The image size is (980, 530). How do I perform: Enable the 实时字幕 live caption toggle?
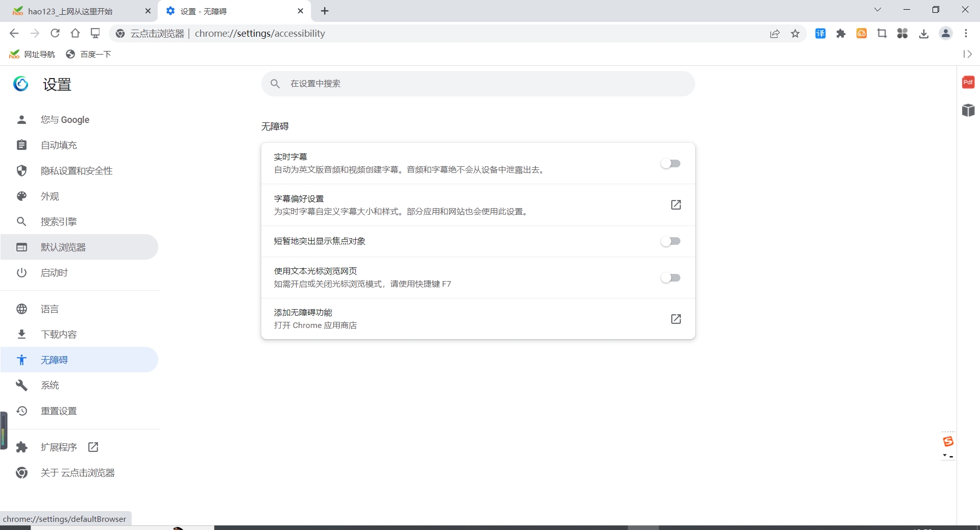(x=671, y=164)
